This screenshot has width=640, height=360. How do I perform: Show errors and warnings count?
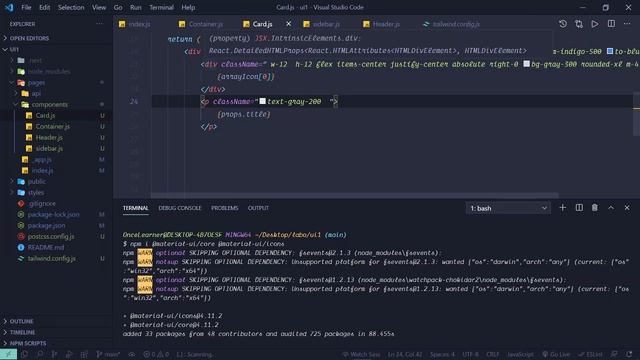[x=156, y=354]
